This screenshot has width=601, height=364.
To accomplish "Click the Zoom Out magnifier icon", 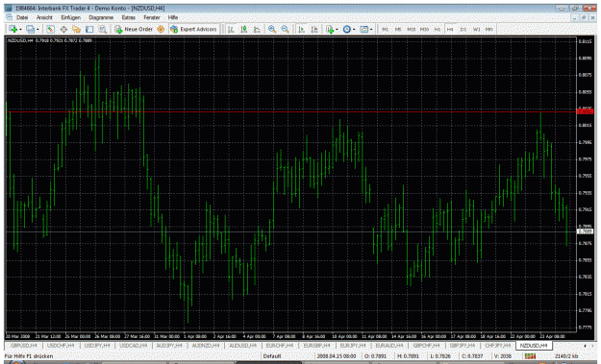I will click(286, 29).
